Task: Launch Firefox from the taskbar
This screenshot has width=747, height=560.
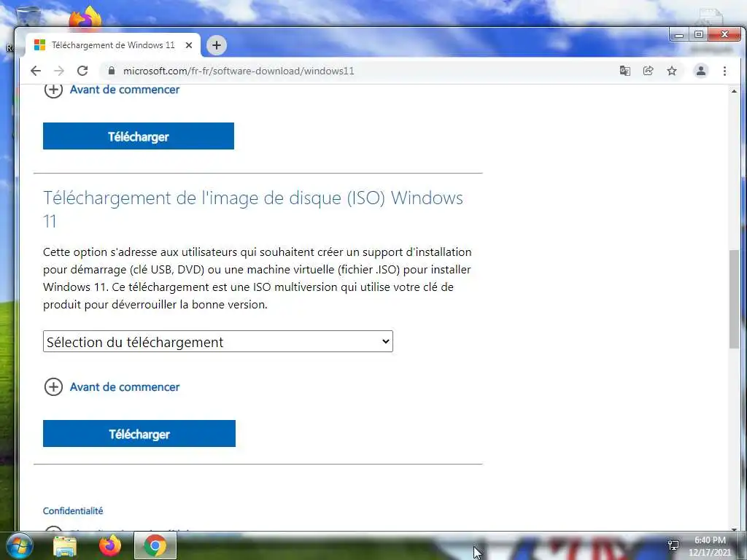Action: coord(110,545)
